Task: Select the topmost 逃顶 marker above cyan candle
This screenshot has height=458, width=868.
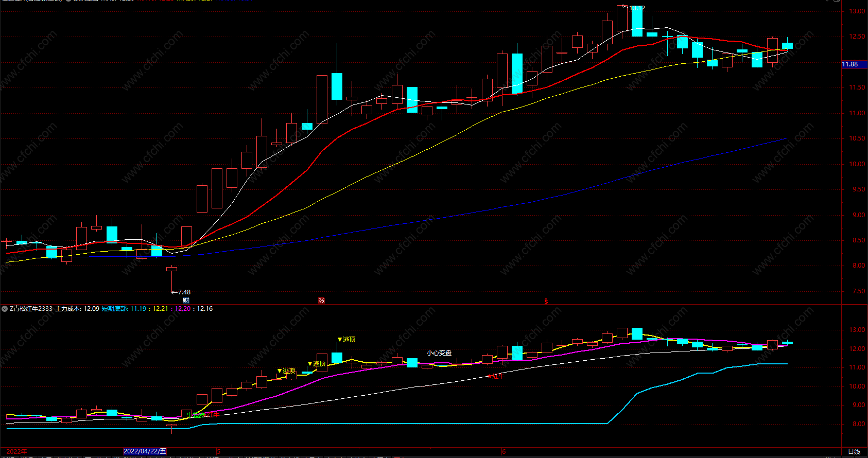Action: tap(346, 340)
